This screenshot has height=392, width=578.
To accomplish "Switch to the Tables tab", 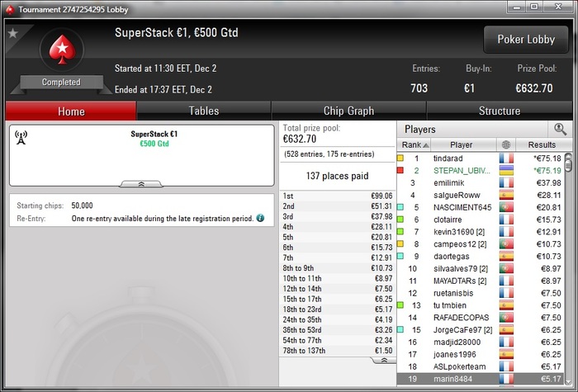I will point(204,111).
